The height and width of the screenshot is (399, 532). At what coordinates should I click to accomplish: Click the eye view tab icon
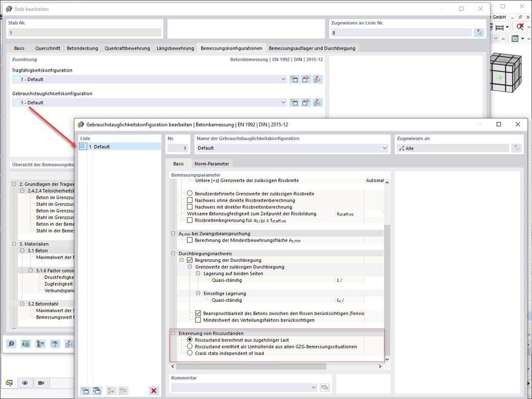point(25,383)
